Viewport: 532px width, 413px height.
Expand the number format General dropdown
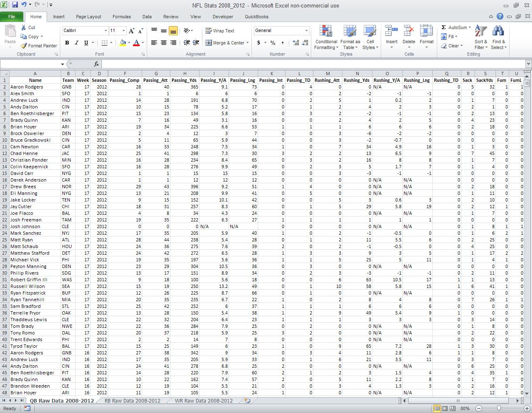306,31
